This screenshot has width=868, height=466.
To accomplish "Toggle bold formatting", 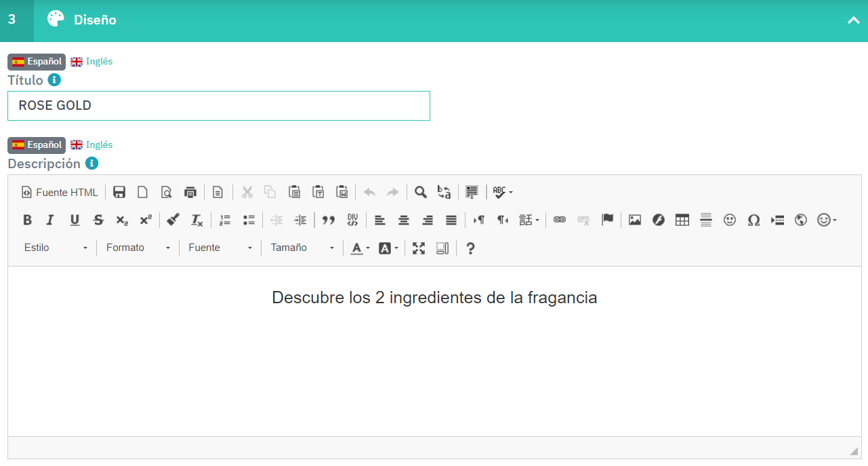I will [x=28, y=220].
